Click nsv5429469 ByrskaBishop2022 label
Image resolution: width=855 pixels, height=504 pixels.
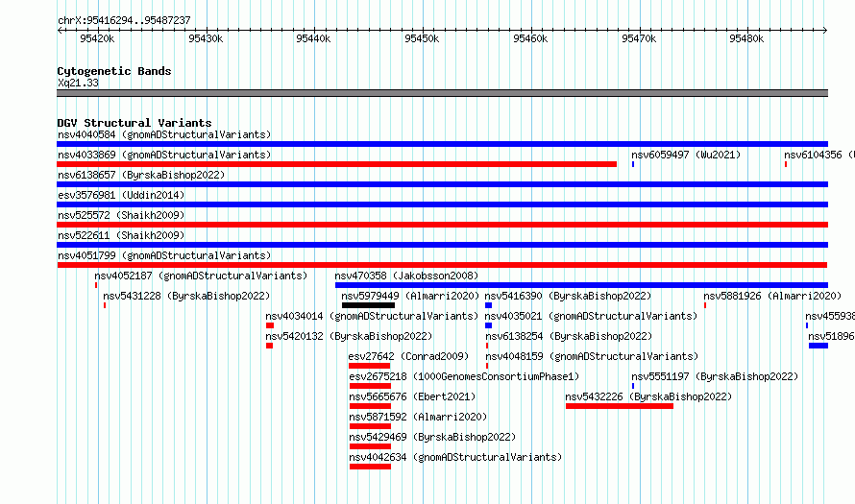pyautogui.click(x=432, y=437)
